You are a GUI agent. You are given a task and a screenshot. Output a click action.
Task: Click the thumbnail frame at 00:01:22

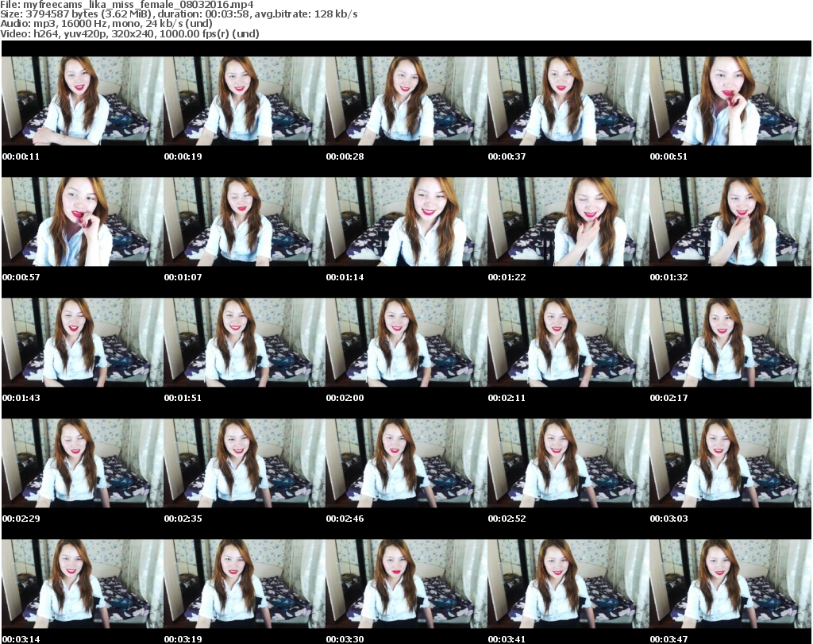(x=568, y=222)
